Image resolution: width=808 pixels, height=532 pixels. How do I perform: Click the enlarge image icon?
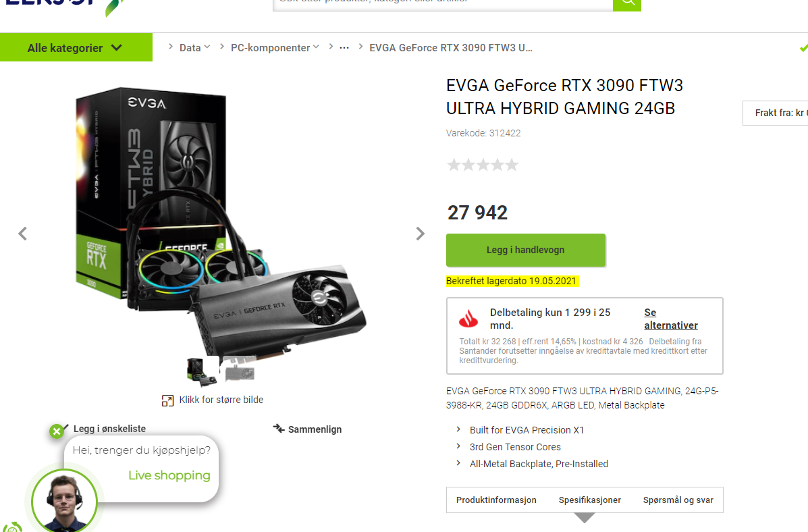coord(167,400)
